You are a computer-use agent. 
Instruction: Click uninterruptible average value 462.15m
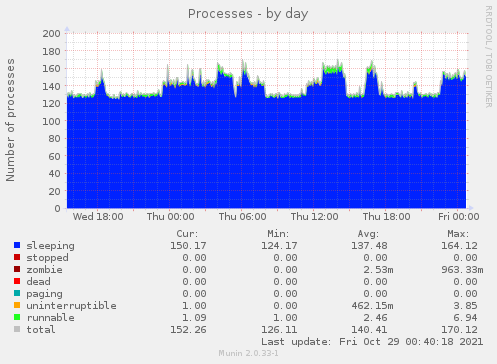pos(372,306)
